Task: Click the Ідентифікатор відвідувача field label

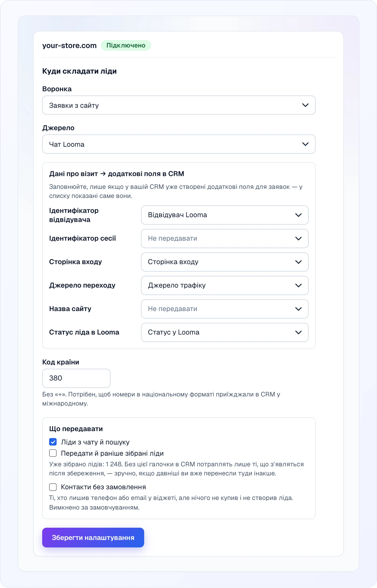Action: (x=74, y=215)
